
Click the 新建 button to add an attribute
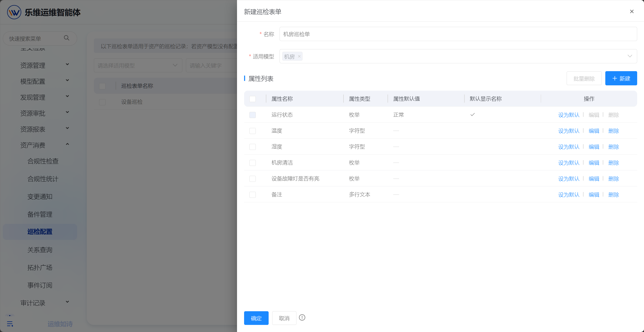click(621, 78)
